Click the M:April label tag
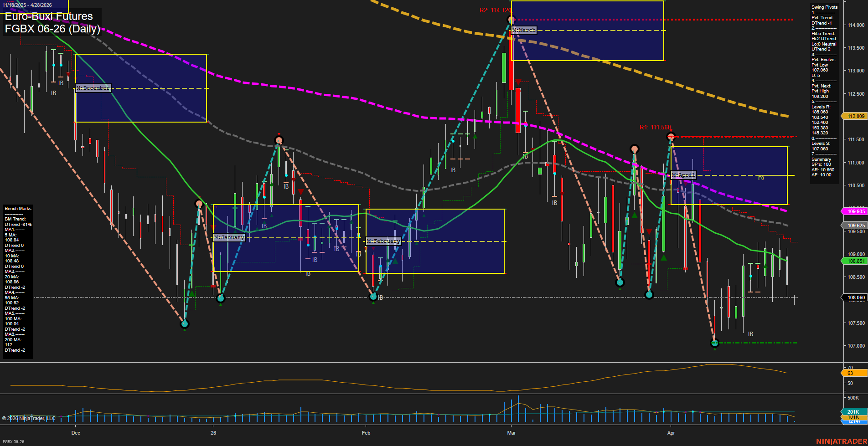This screenshot has height=446, width=868. pyautogui.click(x=683, y=175)
